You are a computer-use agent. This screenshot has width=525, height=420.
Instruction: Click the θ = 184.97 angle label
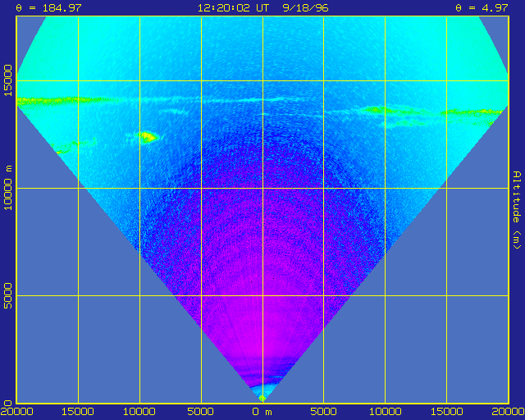tap(49, 7)
